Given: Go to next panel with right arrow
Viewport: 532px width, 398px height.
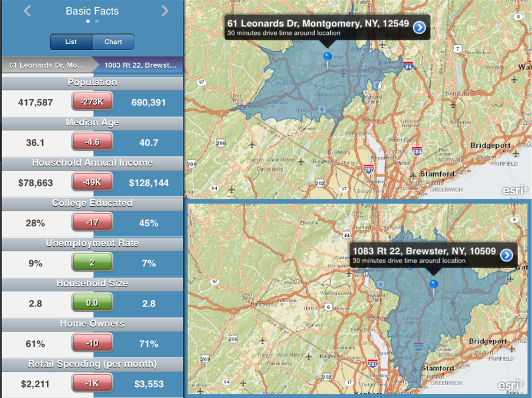Looking at the screenshot, I should [x=165, y=11].
